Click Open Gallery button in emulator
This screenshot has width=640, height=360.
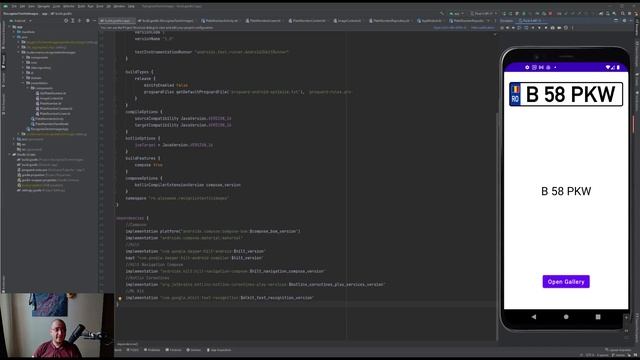pyautogui.click(x=566, y=282)
